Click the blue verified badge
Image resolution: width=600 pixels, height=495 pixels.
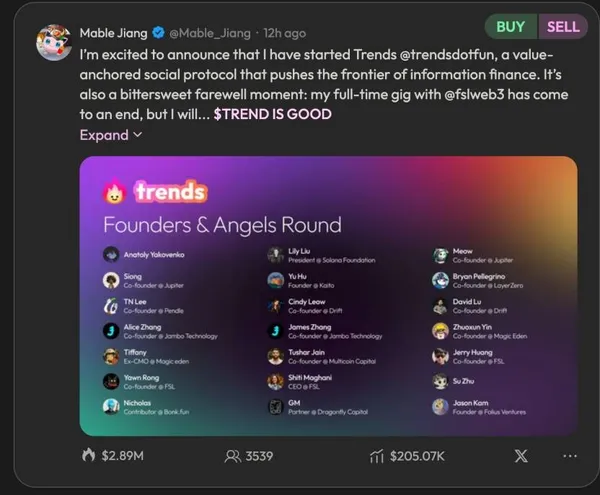click(157, 32)
